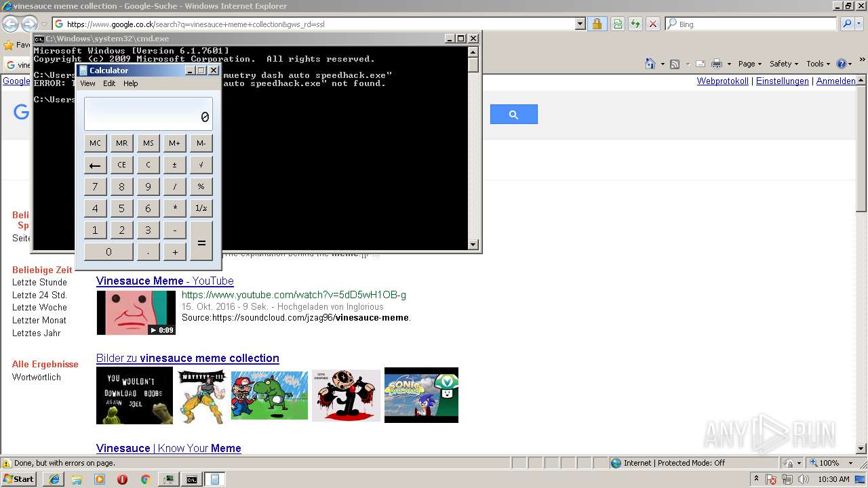This screenshot has width=868, height=488.
Task: Click the Calculator 7 key
Action: pyautogui.click(x=95, y=186)
